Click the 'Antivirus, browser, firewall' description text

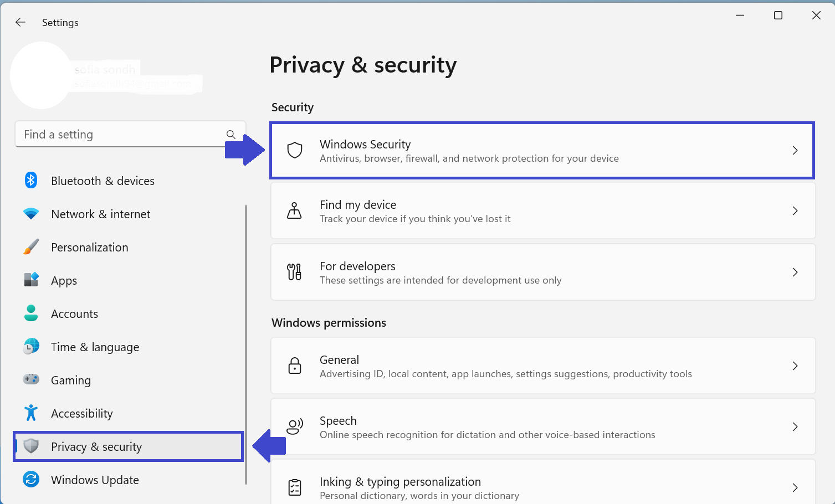tap(469, 158)
